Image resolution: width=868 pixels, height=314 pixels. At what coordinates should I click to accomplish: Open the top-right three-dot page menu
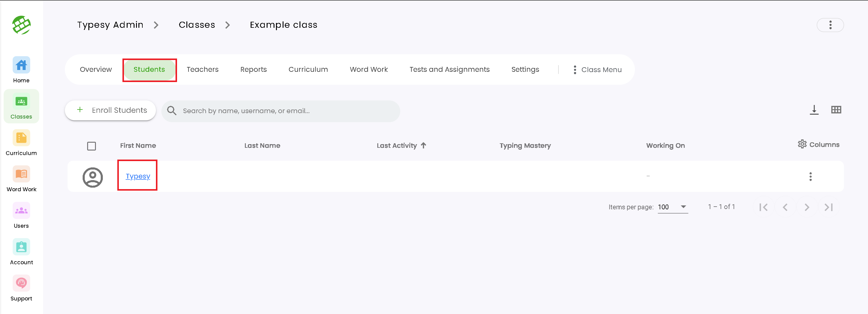coord(830,25)
